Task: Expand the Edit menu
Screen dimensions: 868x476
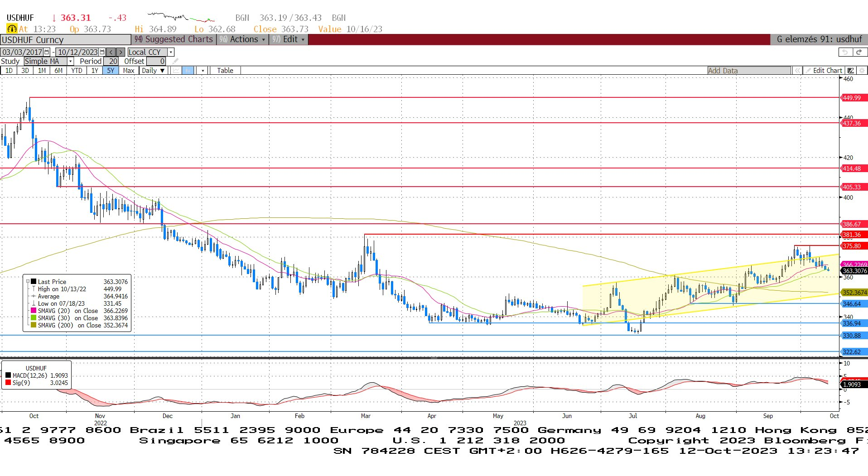Action: (289, 39)
